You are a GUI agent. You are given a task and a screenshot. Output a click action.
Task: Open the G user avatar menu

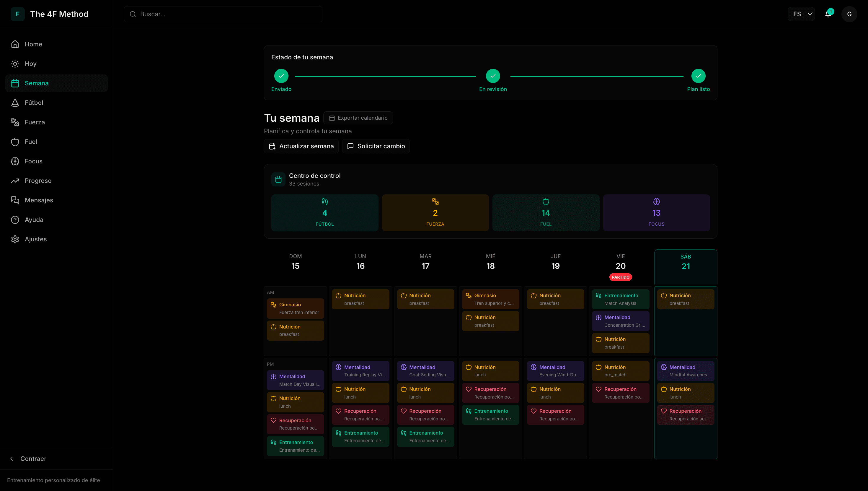tap(849, 14)
